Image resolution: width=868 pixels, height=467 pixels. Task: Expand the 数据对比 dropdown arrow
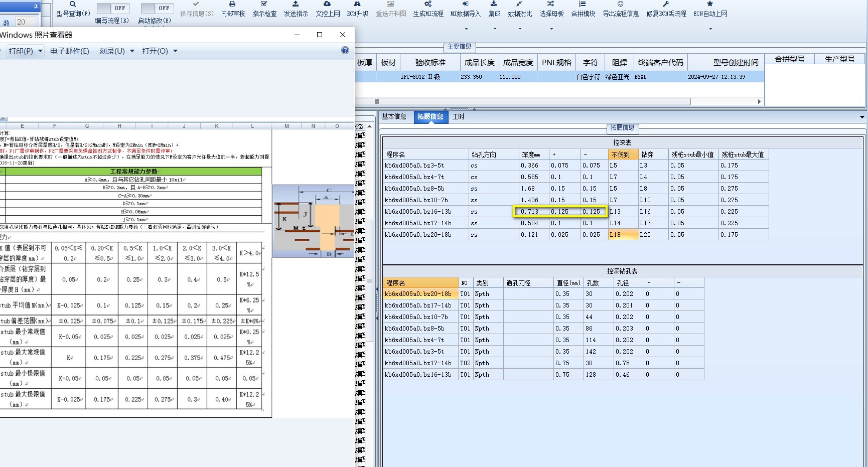click(x=519, y=29)
